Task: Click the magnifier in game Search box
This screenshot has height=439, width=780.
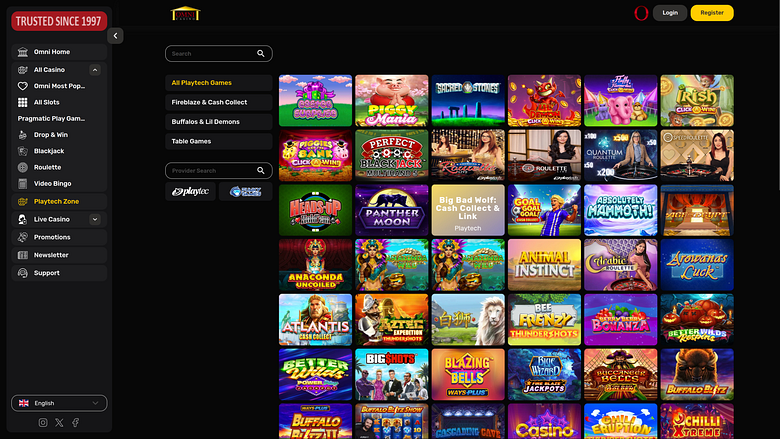Action: point(261,54)
